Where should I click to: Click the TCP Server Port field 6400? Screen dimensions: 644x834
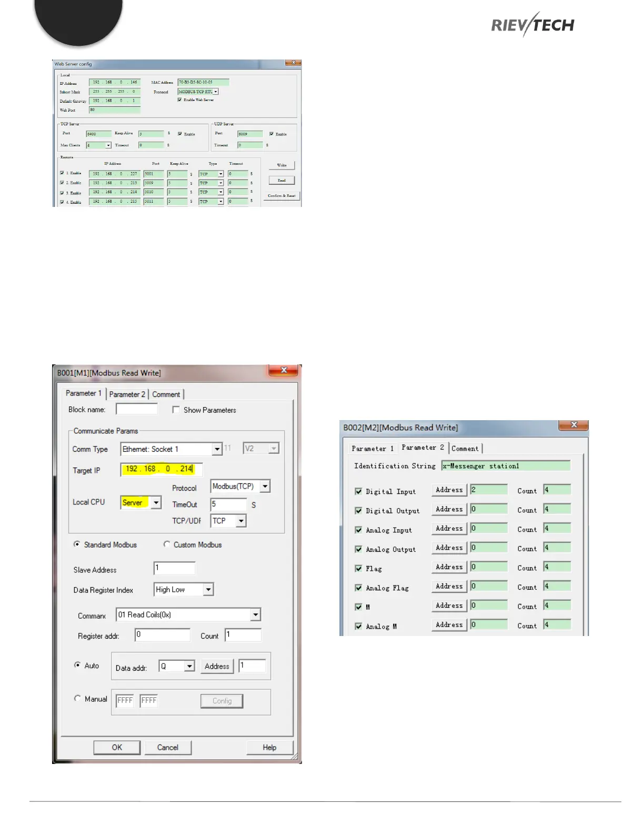point(99,134)
